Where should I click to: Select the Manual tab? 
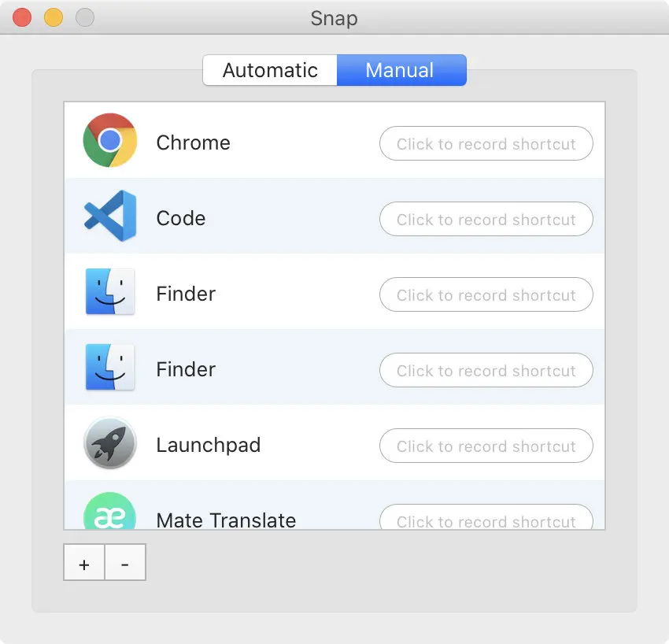[401, 70]
